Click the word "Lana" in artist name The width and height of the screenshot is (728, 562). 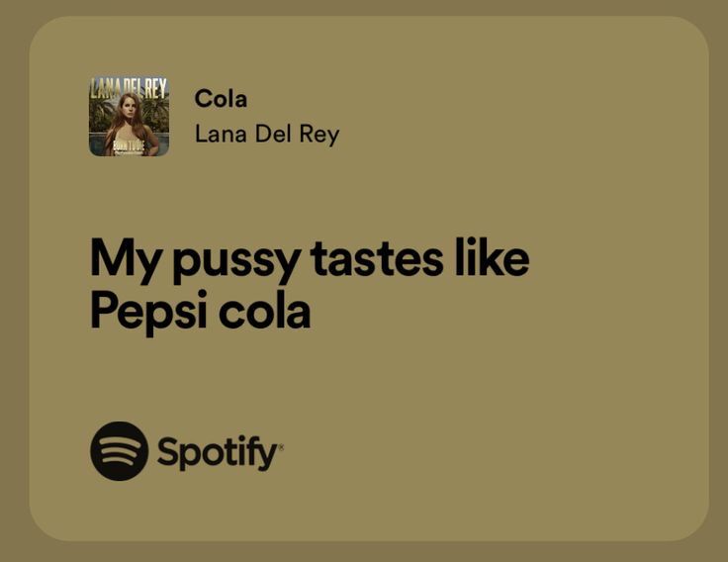click(221, 135)
